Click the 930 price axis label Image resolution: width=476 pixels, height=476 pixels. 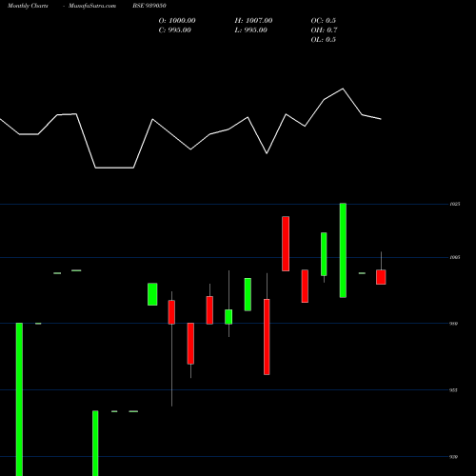tap(454, 457)
